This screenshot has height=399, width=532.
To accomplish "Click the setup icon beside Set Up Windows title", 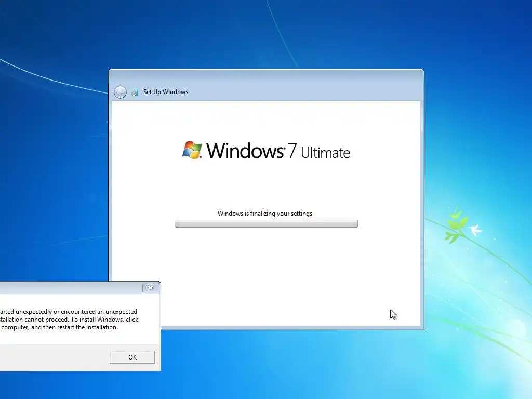I will click(135, 92).
